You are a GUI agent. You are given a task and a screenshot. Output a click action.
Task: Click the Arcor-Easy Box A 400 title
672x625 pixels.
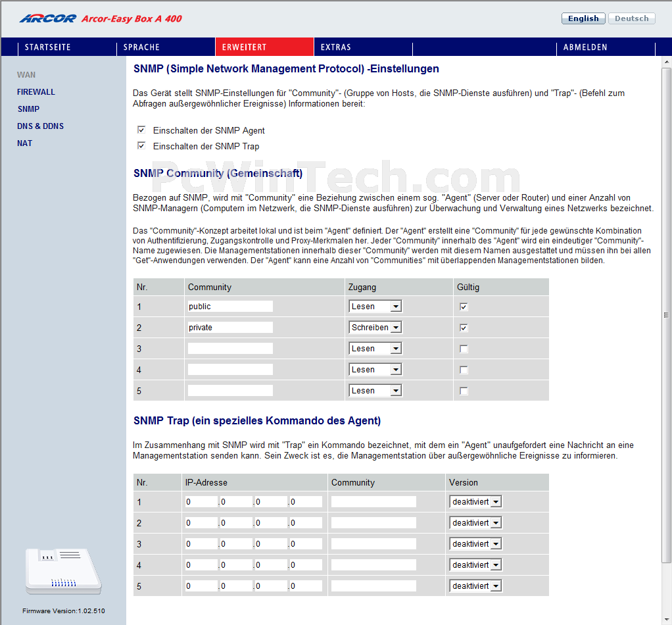pyautogui.click(x=132, y=18)
